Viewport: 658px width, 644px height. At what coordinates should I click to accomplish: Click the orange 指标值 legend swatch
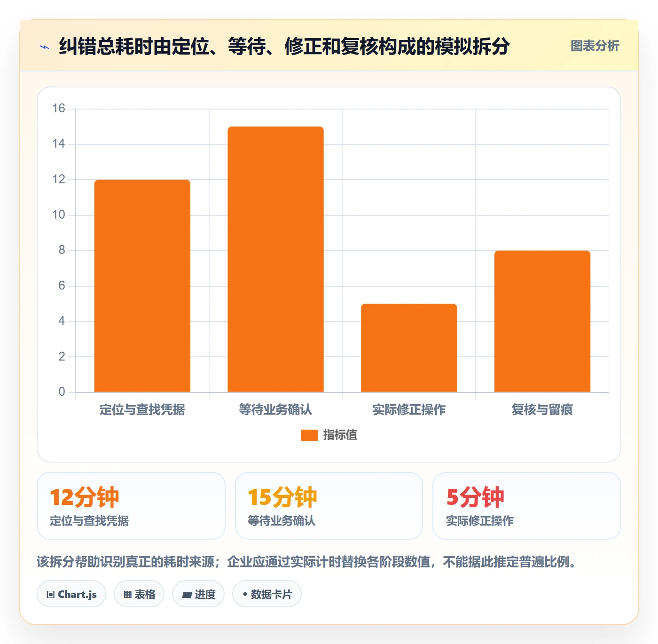309,435
